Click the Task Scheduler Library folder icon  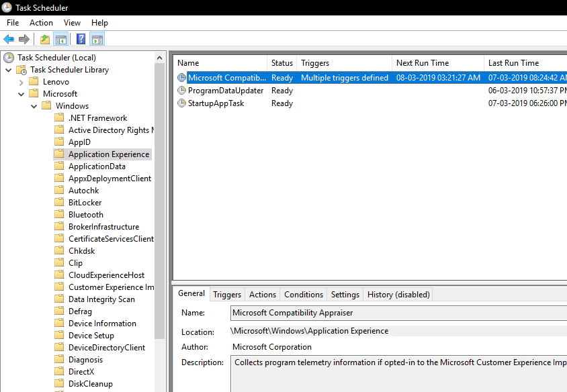click(x=21, y=70)
